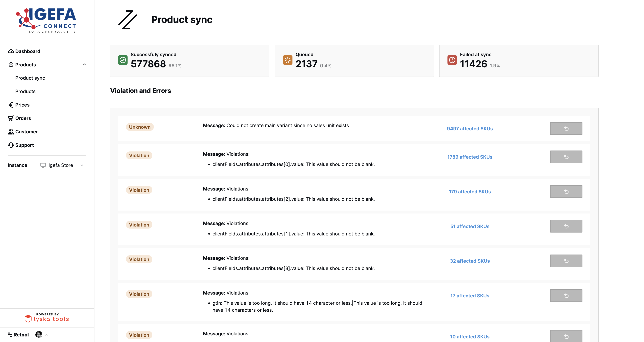Click the Support headset icon
The height and width of the screenshot is (342, 644).
click(x=11, y=145)
